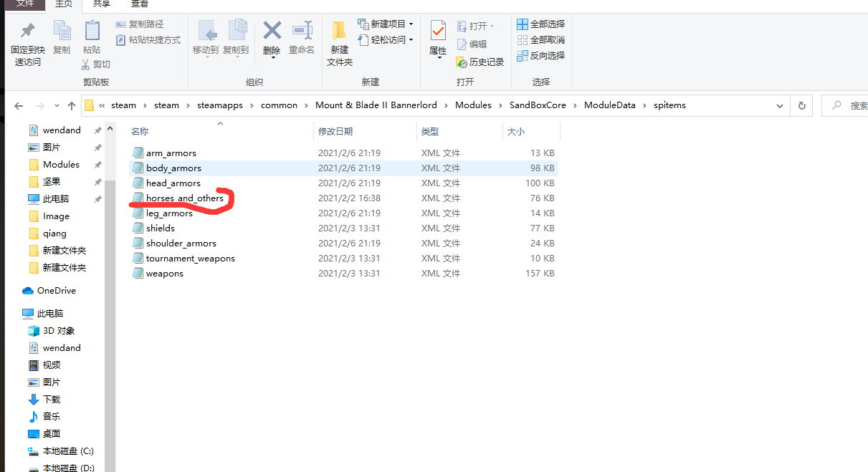Click the History (历史记录) button
This screenshot has width=868, height=472.
(x=480, y=62)
